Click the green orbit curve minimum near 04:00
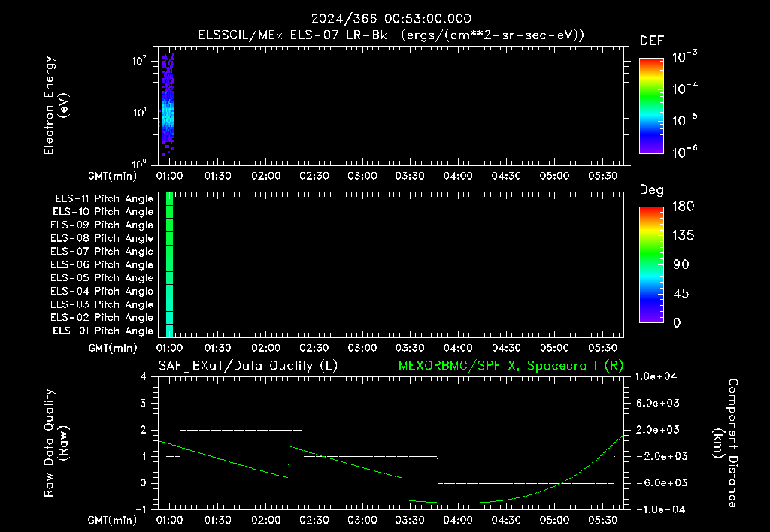 (x=459, y=503)
